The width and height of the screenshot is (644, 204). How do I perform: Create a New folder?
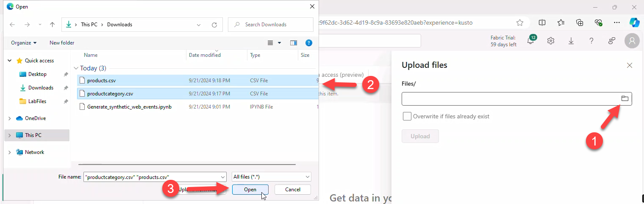[62, 43]
